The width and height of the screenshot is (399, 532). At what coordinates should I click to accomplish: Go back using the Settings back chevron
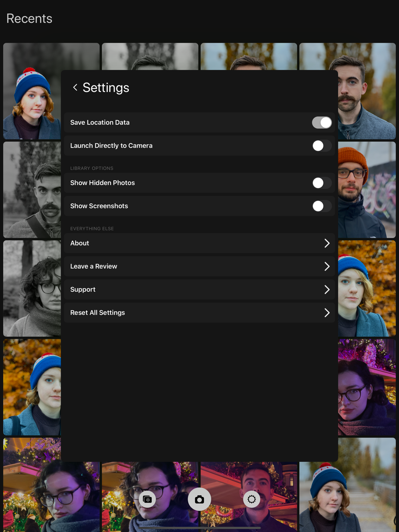[75, 87]
